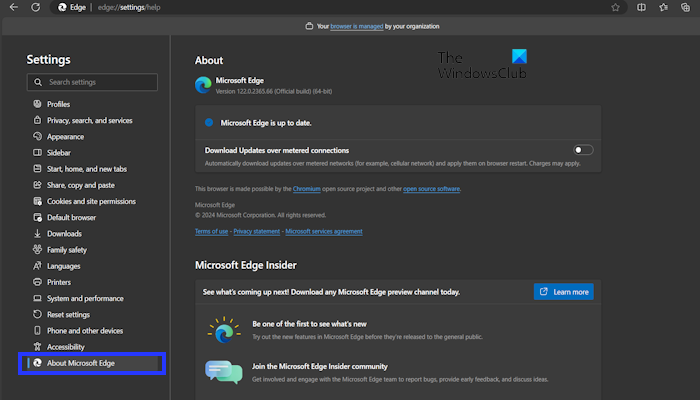The height and width of the screenshot is (400, 700).
Task: Open Profiles settings
Action: (x=58, y=104)
